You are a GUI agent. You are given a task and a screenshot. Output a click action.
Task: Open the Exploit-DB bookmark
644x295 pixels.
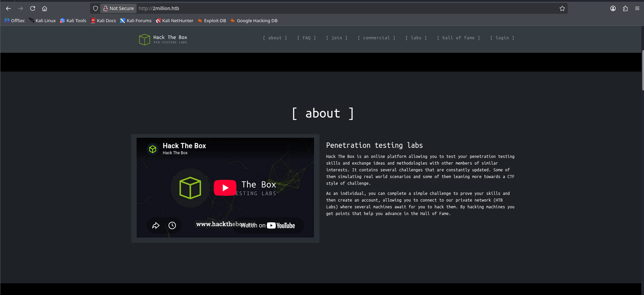[x=212, y=20]
